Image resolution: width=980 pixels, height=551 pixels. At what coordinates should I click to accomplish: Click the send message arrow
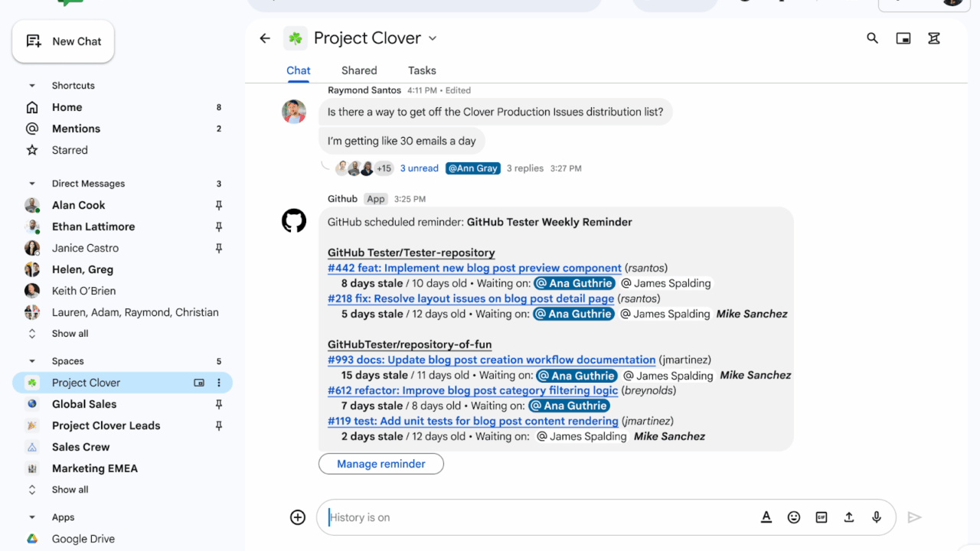[914, 517]
